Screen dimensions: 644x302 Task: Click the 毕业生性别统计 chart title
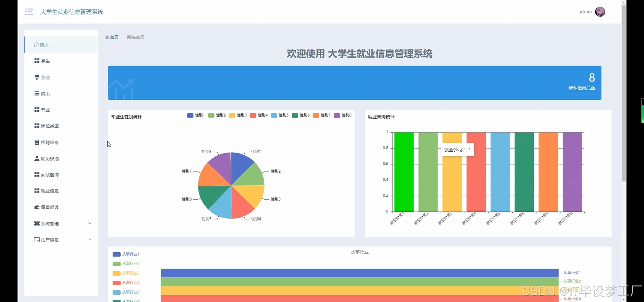click(127, 117)
